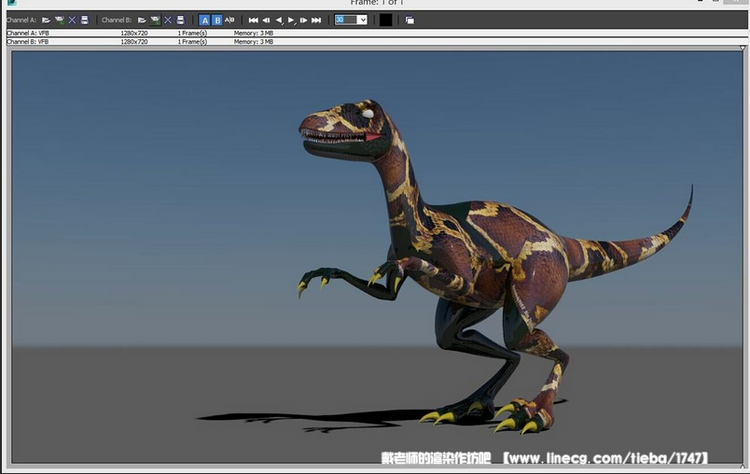Screen dimensions: 750x474
Task: Open a file in Channel A
Action: [x=46, y=20]
